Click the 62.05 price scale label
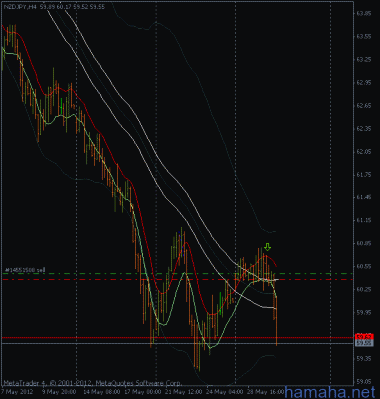 point(364,152)
